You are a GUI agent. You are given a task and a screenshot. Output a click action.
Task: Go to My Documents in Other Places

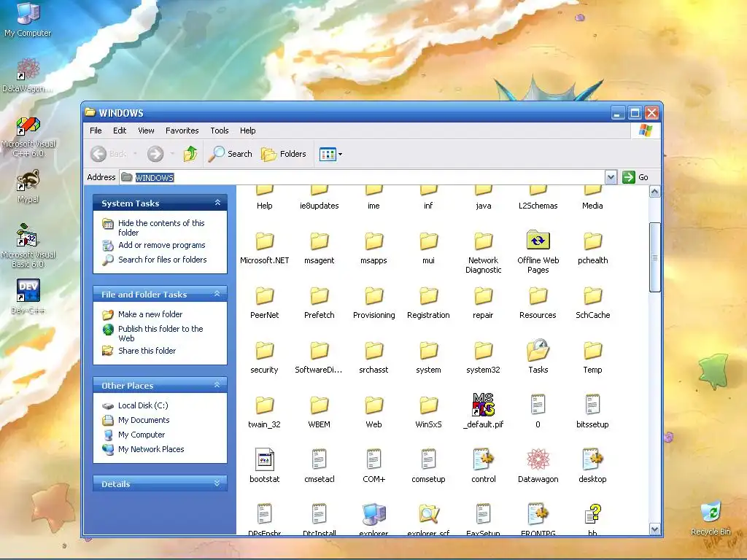[x=144, y=420]
